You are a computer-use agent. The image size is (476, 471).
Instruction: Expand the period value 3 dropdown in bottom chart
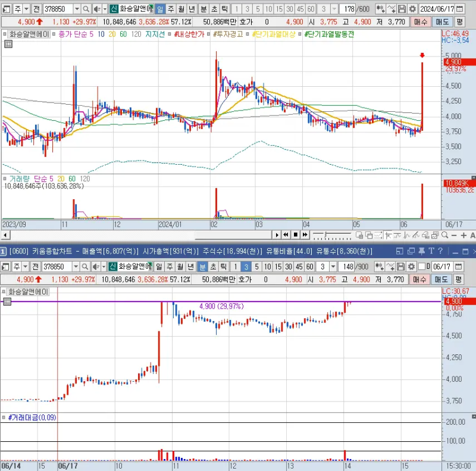pyautogui.click(x=333, y=267)
